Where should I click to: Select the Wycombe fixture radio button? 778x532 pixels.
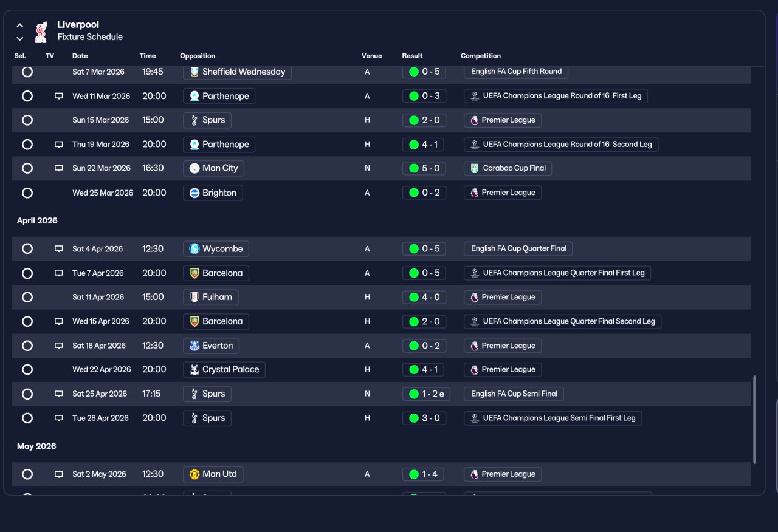point(27,248)
